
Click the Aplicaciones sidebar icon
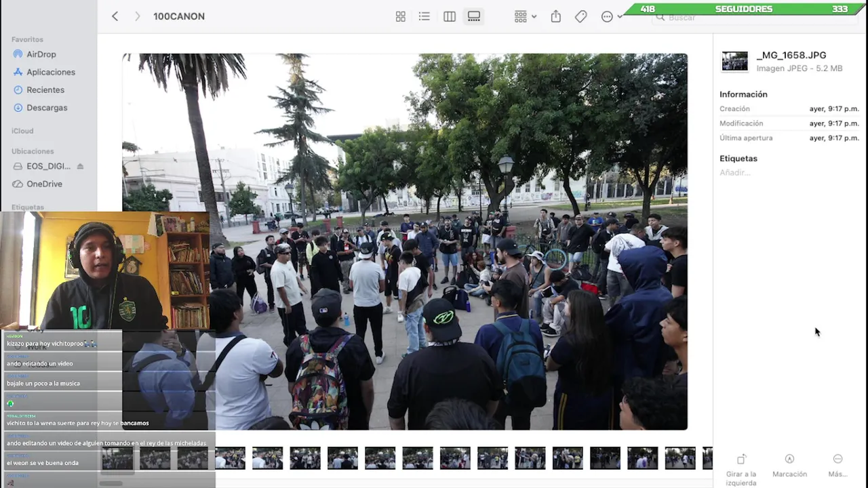point(18,72)
